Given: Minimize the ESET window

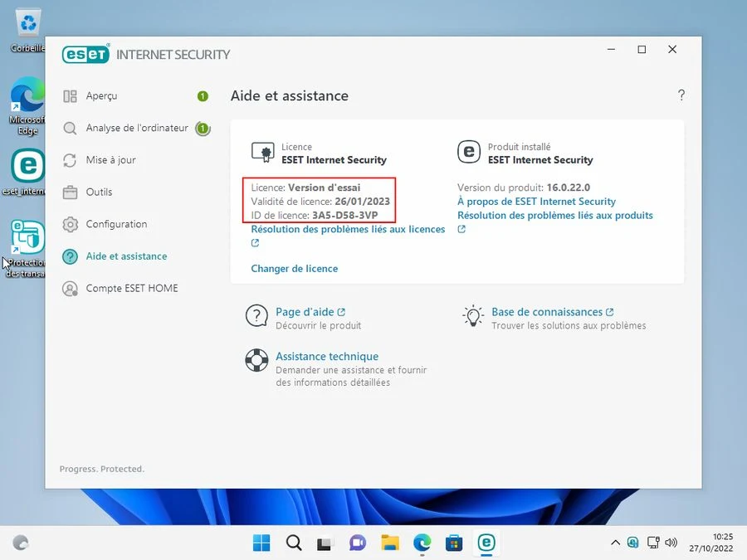Looking at the screenshot, I should (x=611, y=50).
